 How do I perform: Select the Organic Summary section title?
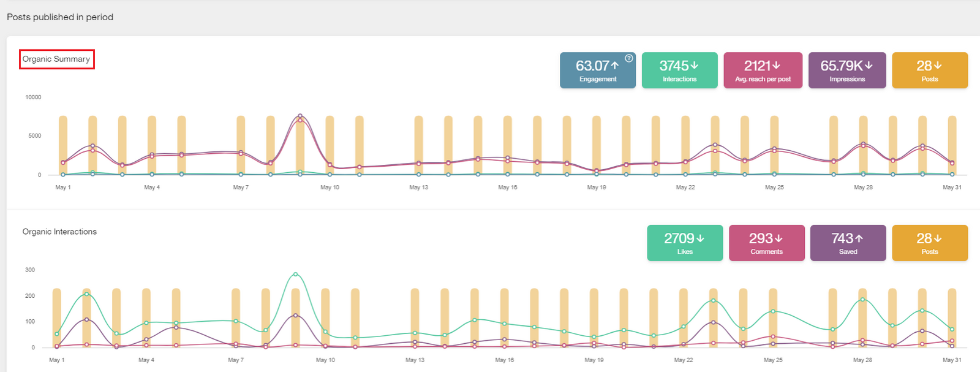coord(56,59)
